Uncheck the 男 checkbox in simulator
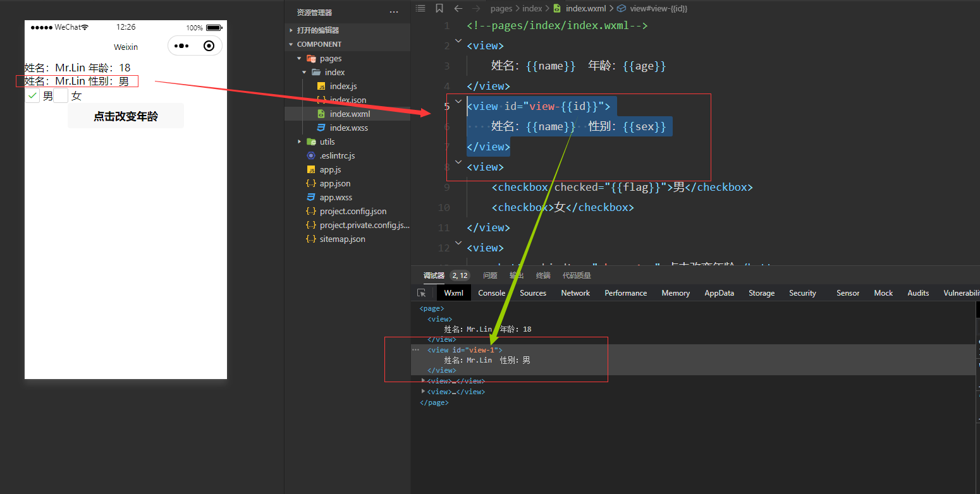 point(32,95)
